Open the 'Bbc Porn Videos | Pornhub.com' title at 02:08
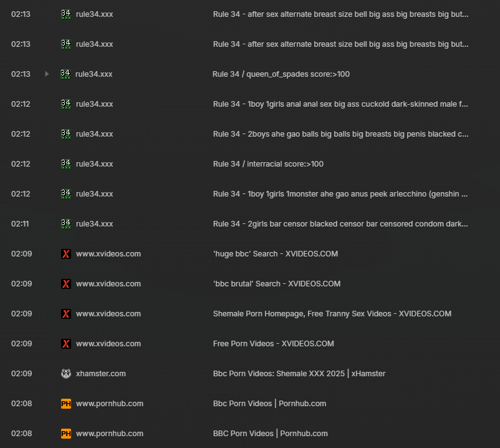The image size is (500, 448). (269, 404)
